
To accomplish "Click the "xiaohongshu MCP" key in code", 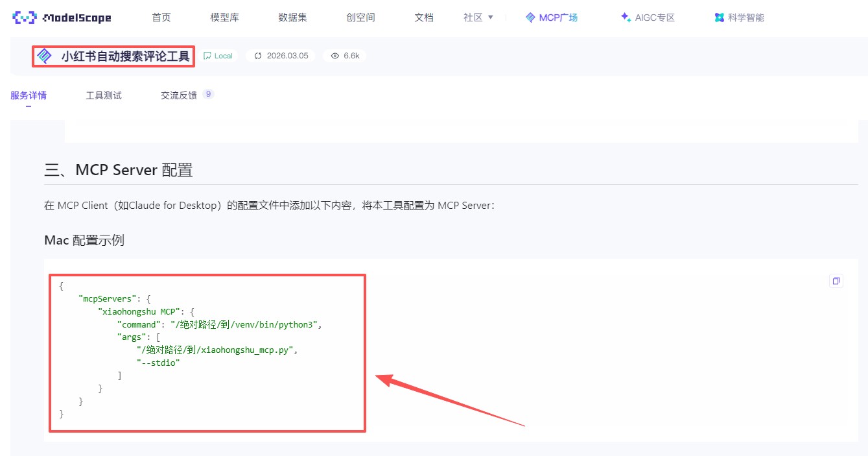I will [139, 311].
